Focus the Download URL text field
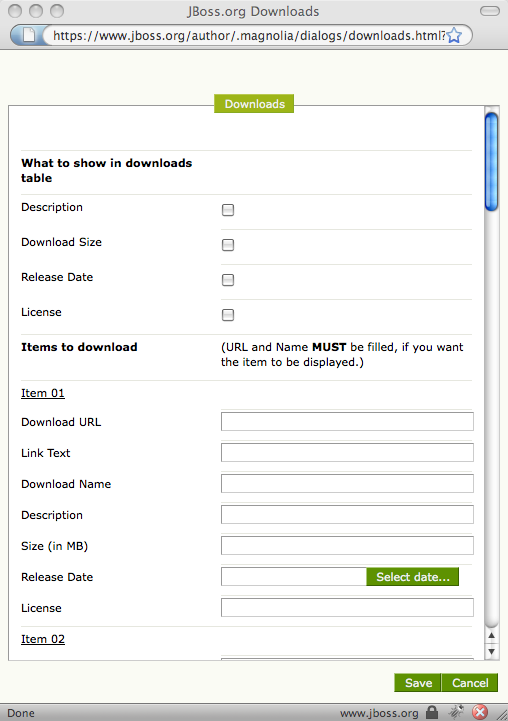Viewport: 508px width, 721px height. [347, 422]
